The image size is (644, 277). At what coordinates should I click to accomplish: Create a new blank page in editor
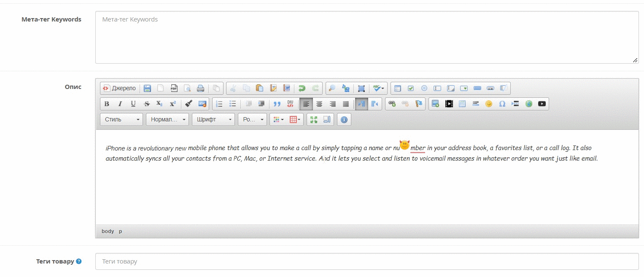coord(161,88)
